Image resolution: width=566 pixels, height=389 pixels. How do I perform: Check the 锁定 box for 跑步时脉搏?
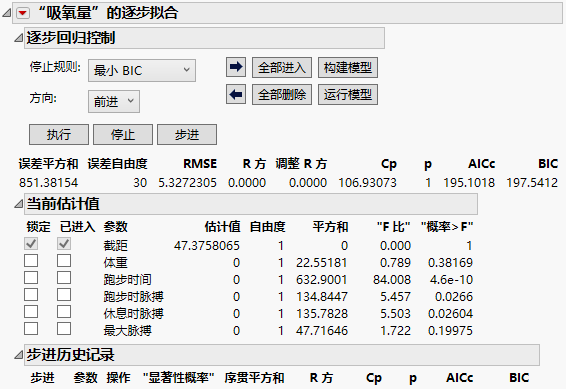click(x=31, y=294)
